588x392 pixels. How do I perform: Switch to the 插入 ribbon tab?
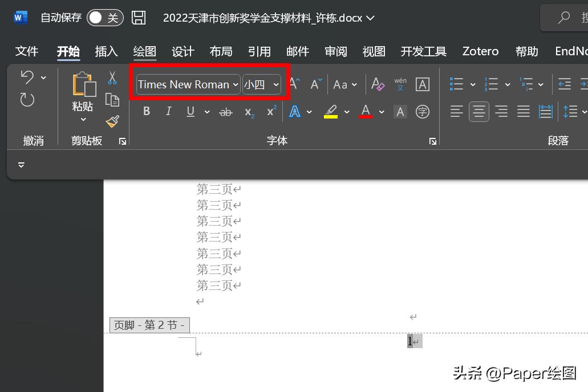tap(106, 51)
